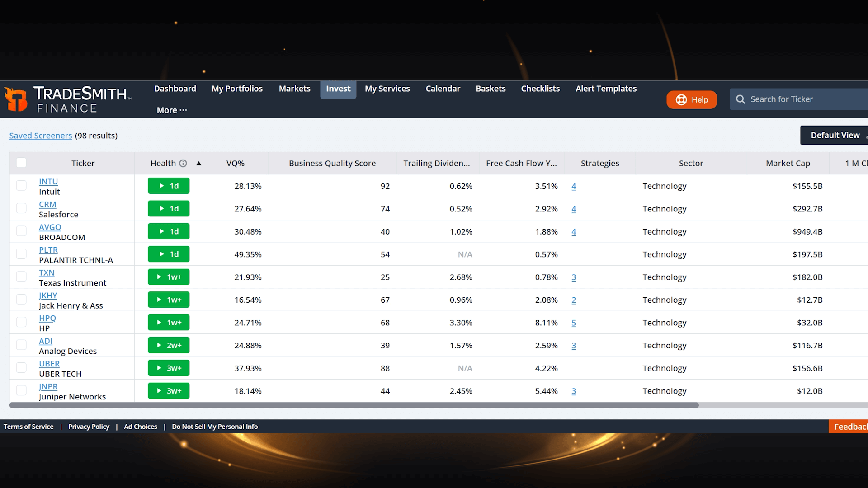Open the Default View dropdown
This screenshot has width=868, height=488.
click(835, 135)
